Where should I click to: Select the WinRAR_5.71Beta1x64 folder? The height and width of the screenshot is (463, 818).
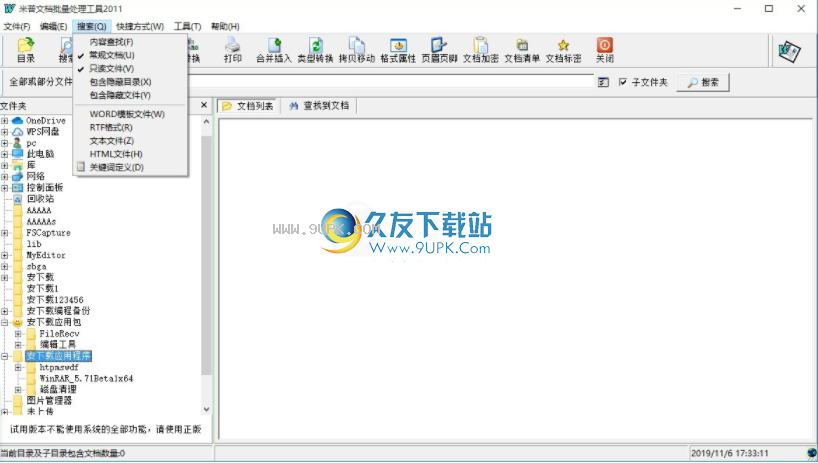pyautogui.click(x=86, y=379)
